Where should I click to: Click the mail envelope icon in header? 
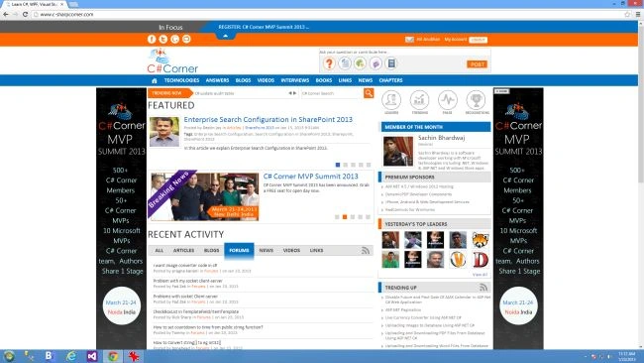(409, 40)
